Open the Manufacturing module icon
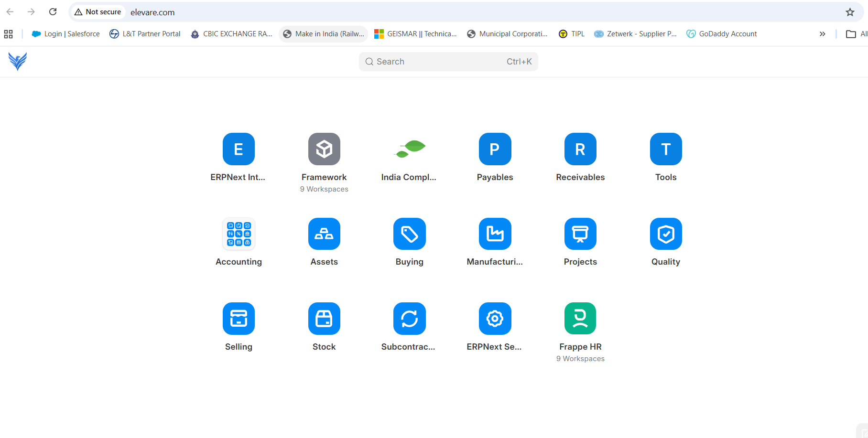868x438 pixels. pos(495,234)
